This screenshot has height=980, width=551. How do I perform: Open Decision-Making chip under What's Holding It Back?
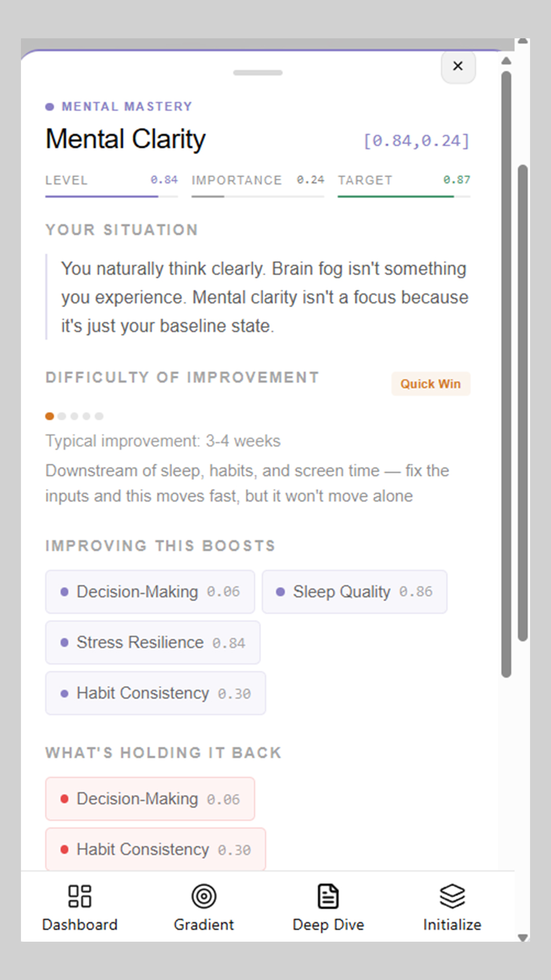pos(150,799)
